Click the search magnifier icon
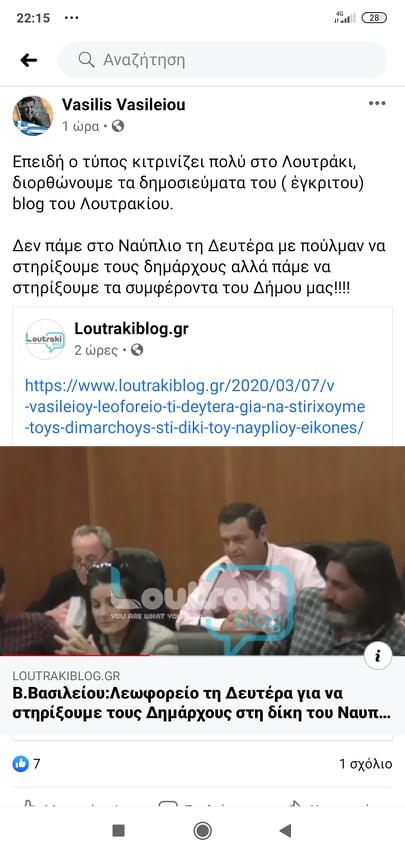Viewport: 405px width, 855px height. (x=86, y=60)
